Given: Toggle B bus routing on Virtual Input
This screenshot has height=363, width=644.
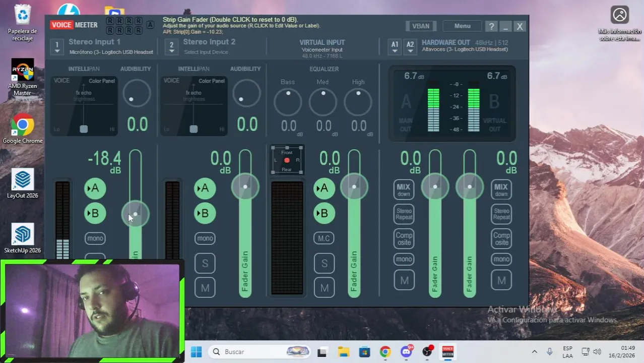Looking at the screenshot, I should click(x=324, y=213).
